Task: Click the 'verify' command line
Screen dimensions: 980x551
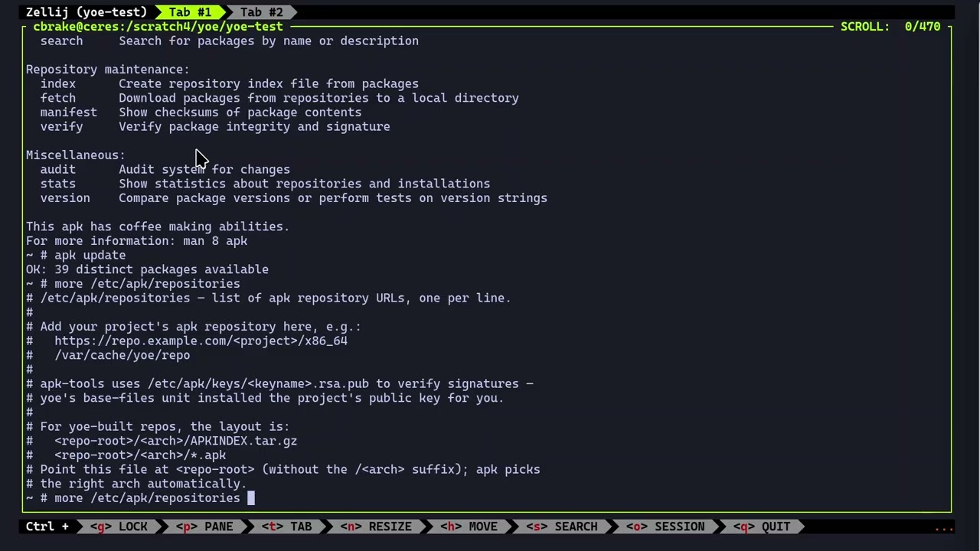Action: (215, 127)
